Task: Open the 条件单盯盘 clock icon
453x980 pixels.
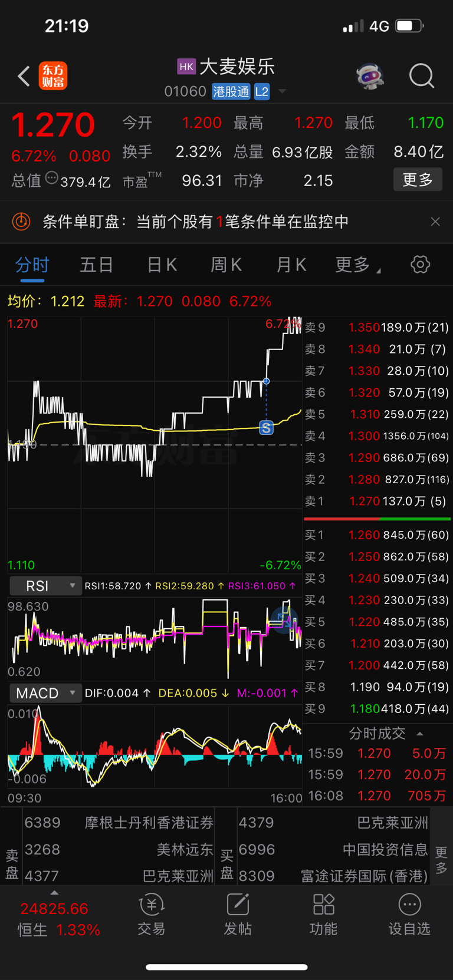Action: click(x=21, y=222)
